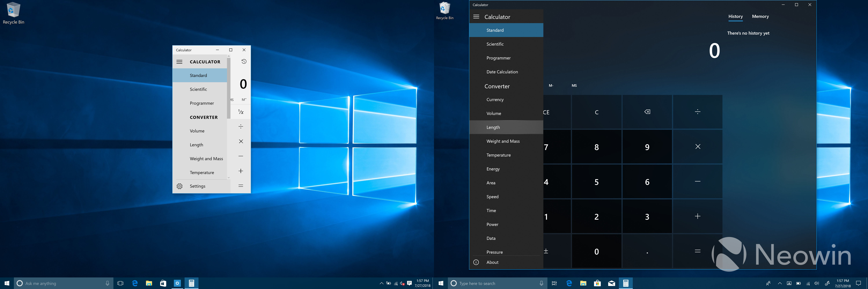Image resolution: width=868 pixels, height=289 pixels.
Task: Click the history clock icon in small calculator
Action: click(x=244, y=61)
